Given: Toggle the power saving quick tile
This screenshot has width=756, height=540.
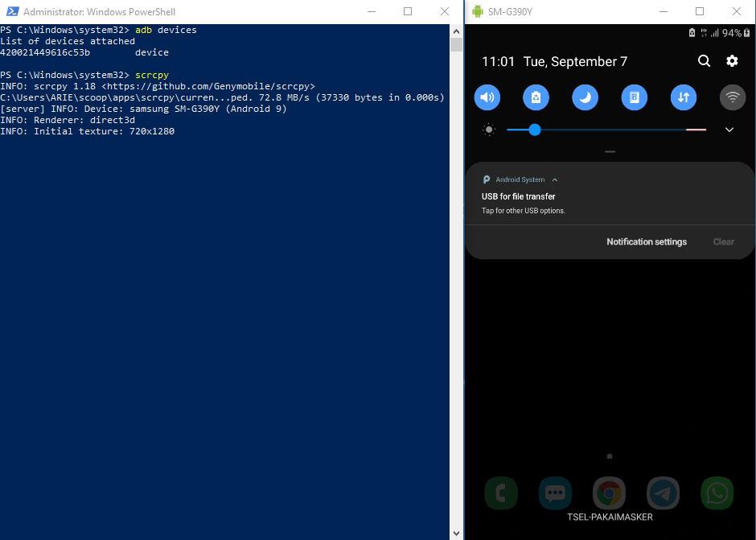Looking at the screenshot, I should [536, 97].
